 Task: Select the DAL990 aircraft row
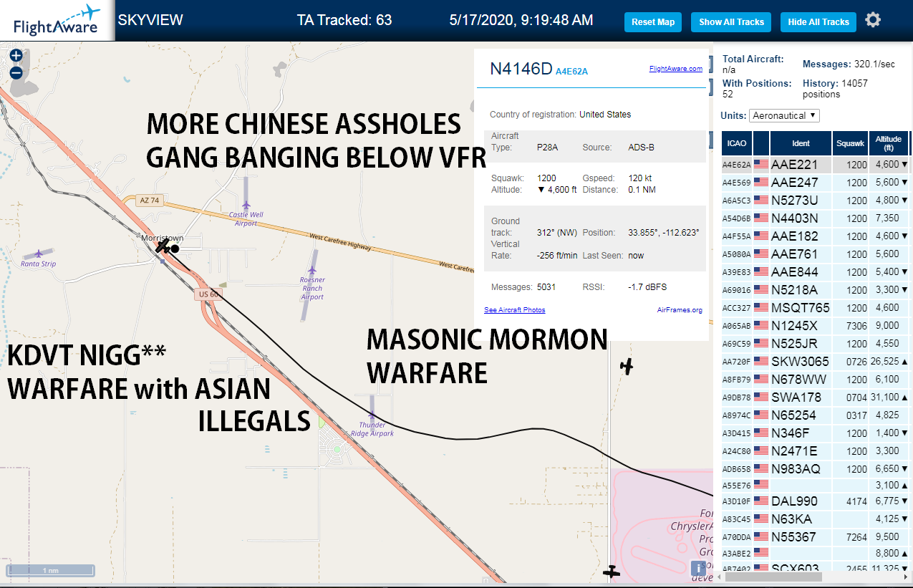coord(816,501)
